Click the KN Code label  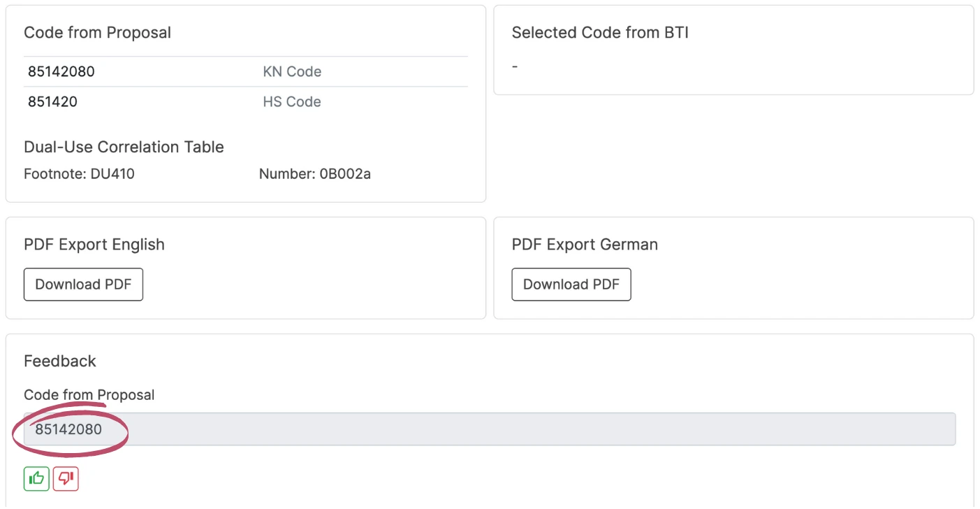tap(292, 71)
